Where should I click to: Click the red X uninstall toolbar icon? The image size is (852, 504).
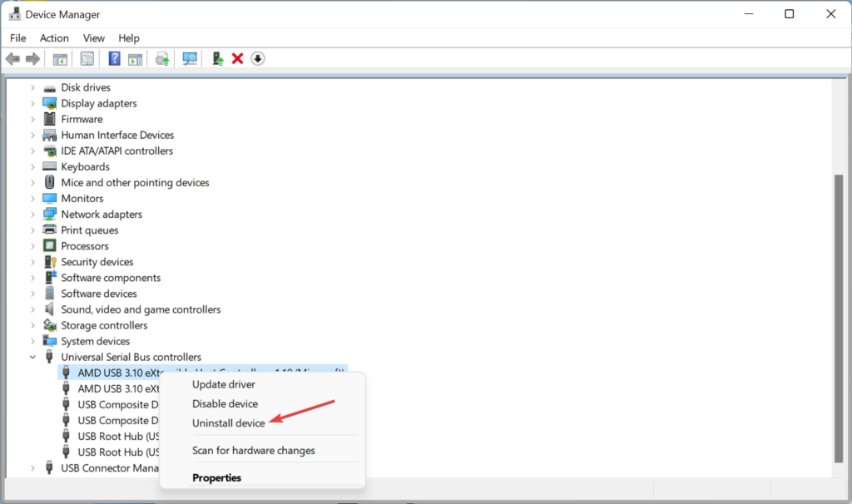237,59
